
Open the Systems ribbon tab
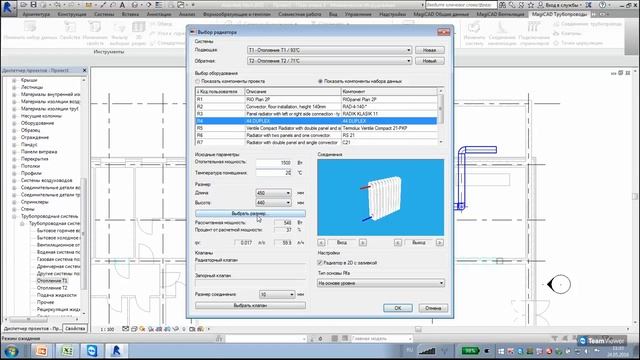click(104, 14)
